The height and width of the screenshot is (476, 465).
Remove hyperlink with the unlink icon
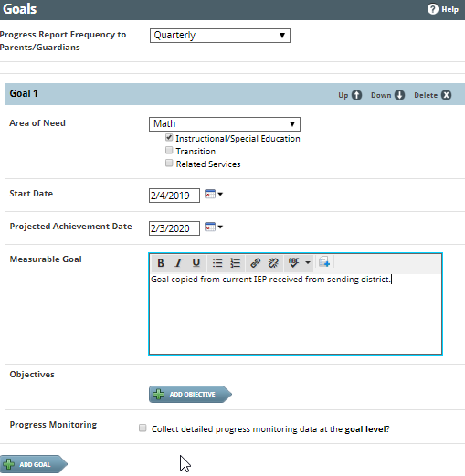(273, 263)
